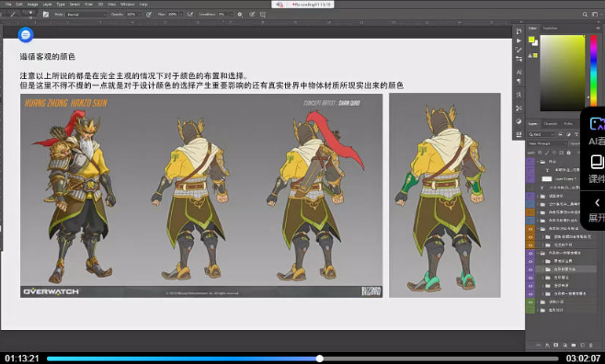Click the add layer style fx icon
The height and width of the screenshot is (364, 605).
point(547,345)
